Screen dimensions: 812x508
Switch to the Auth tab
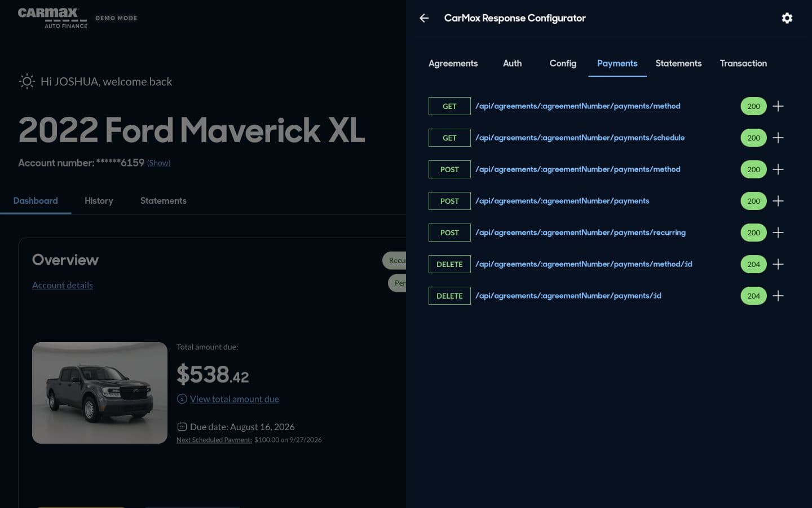click(512, 63)
